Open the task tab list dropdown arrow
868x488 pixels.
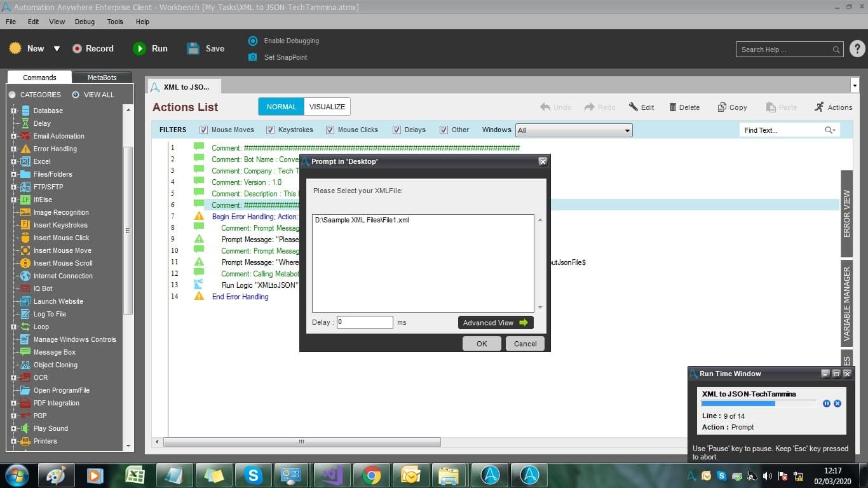[x=854, y=85]
